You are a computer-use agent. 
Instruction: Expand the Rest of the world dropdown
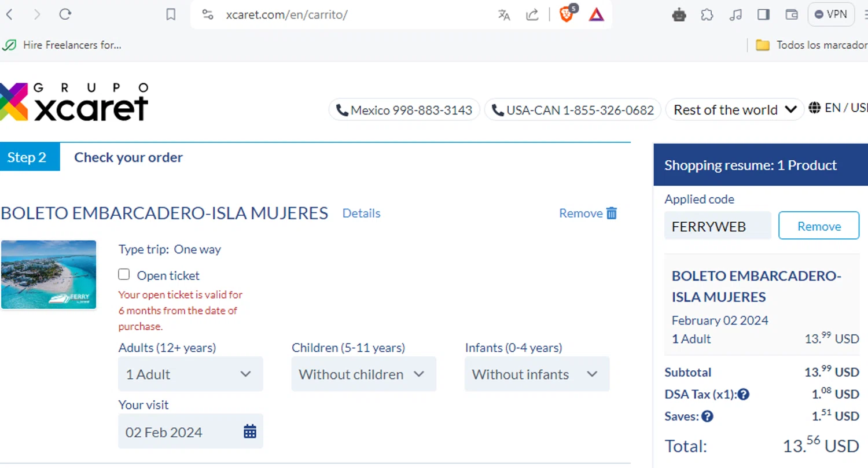(x=735, y=109)
